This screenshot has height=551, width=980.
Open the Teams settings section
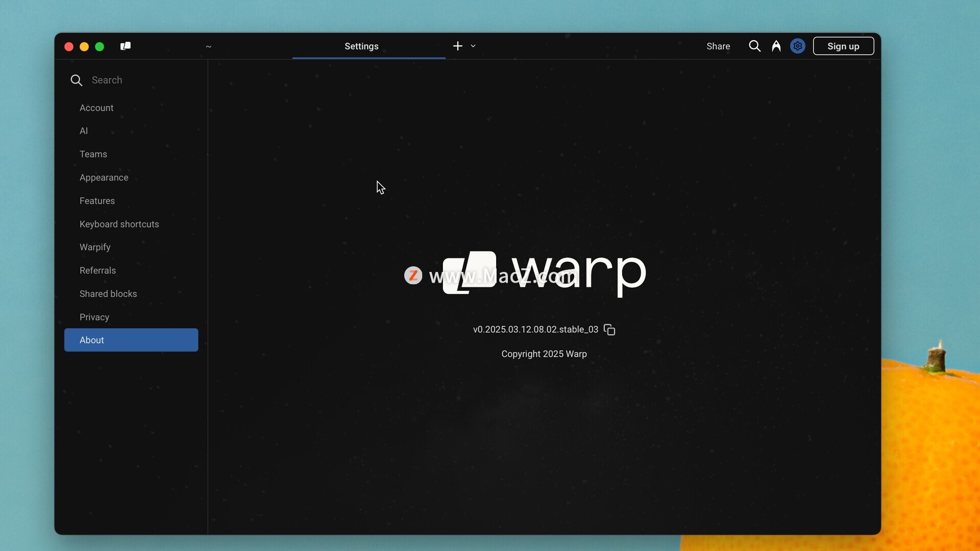pyautogui.click(x=131, y=154)
